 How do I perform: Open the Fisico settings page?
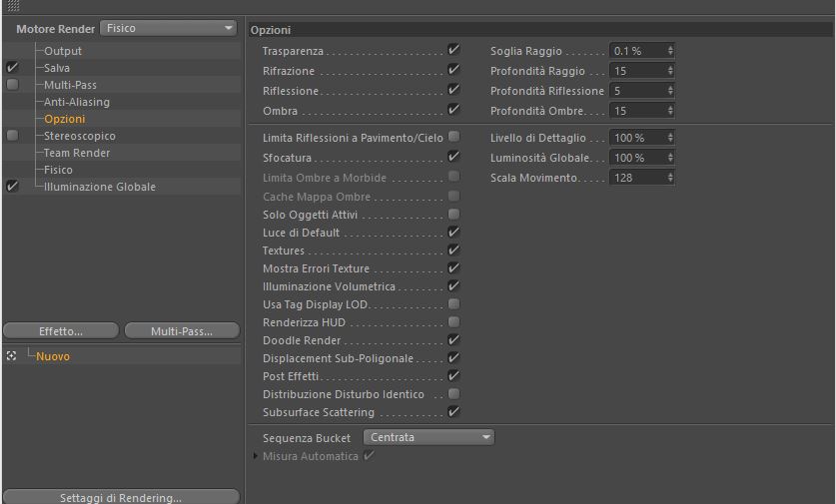point(58,170)
